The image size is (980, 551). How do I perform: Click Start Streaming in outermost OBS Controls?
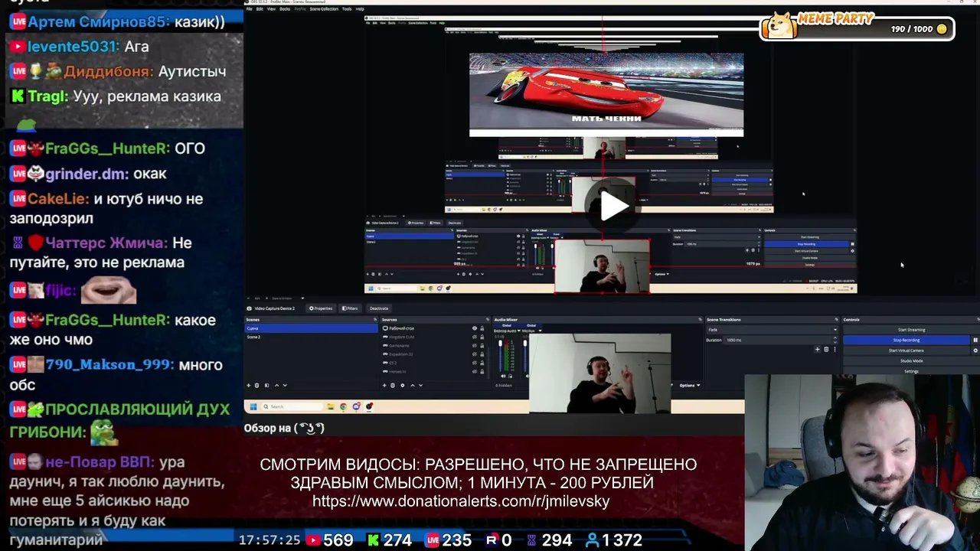[911, 330]
